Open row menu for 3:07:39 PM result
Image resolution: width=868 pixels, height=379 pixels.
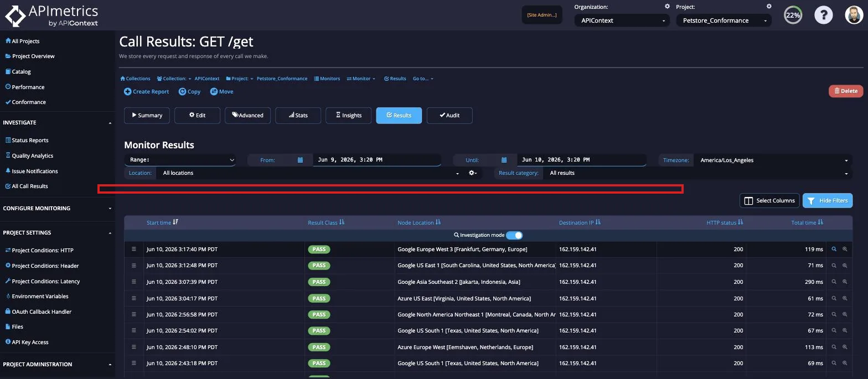133,282
